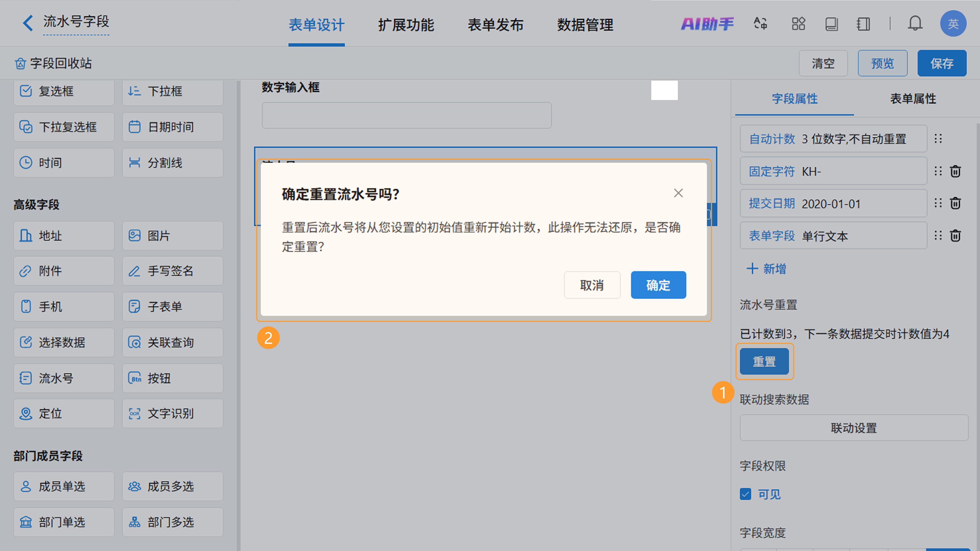Open the 提交日期 format selector

833,204
